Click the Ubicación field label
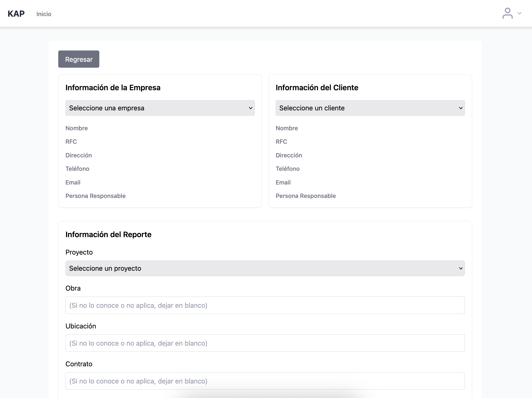The height and width of the screenshot is (398, 532). [81, 326]
